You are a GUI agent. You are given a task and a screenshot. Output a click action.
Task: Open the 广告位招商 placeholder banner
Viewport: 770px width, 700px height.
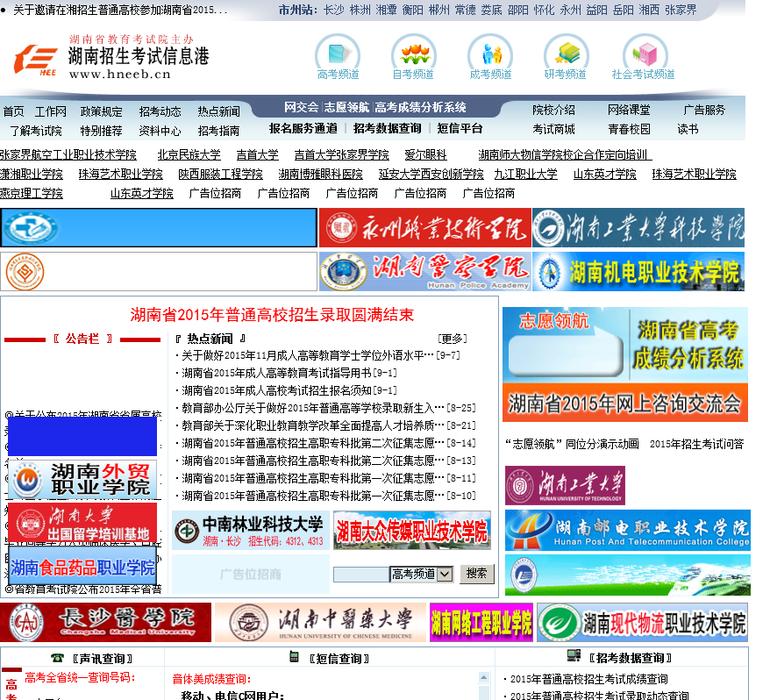(251, 575)
